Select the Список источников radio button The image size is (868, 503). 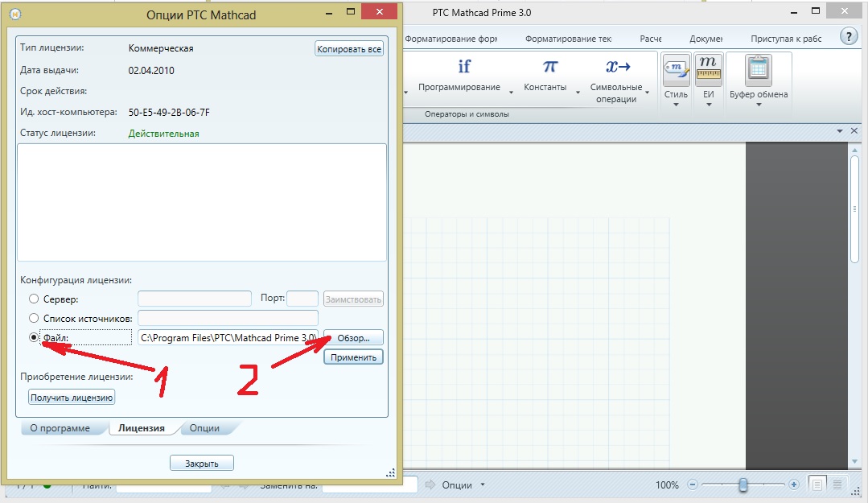pos(34,318)
